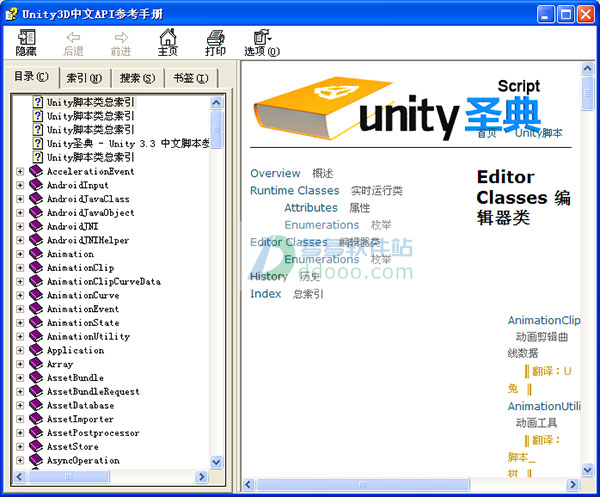Expand the AndroidJNIHelper tree node
600x497 pixels.
click(20, 240)
